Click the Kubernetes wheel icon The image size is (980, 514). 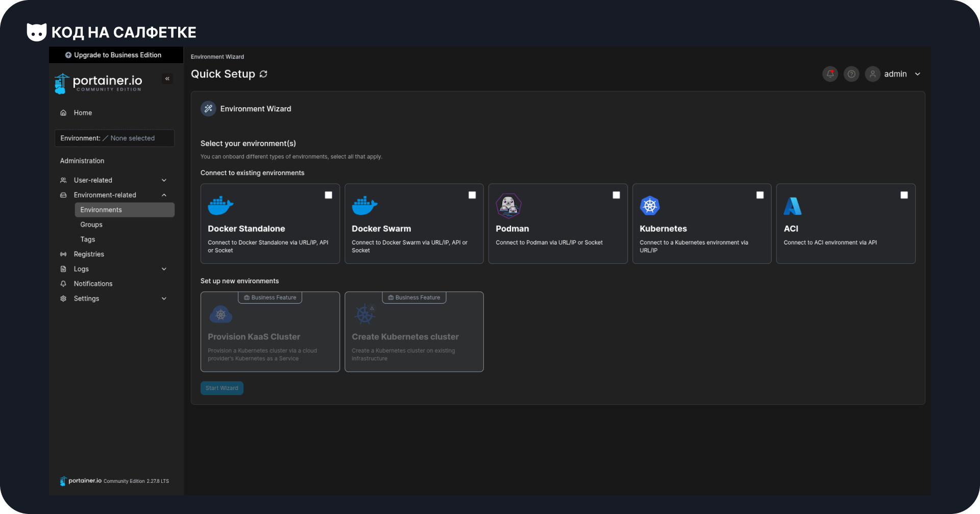point(650,206)
